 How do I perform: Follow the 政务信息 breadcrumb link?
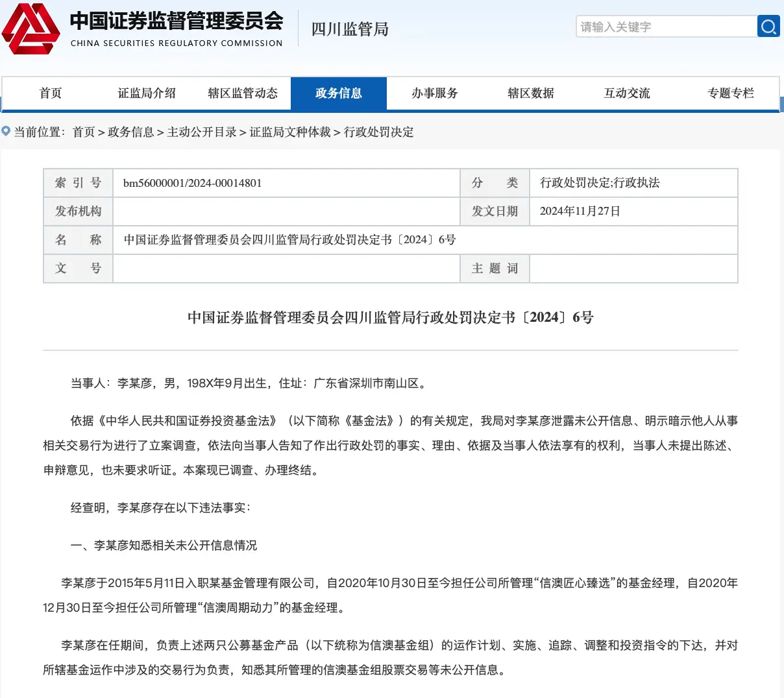pos(131,132)
